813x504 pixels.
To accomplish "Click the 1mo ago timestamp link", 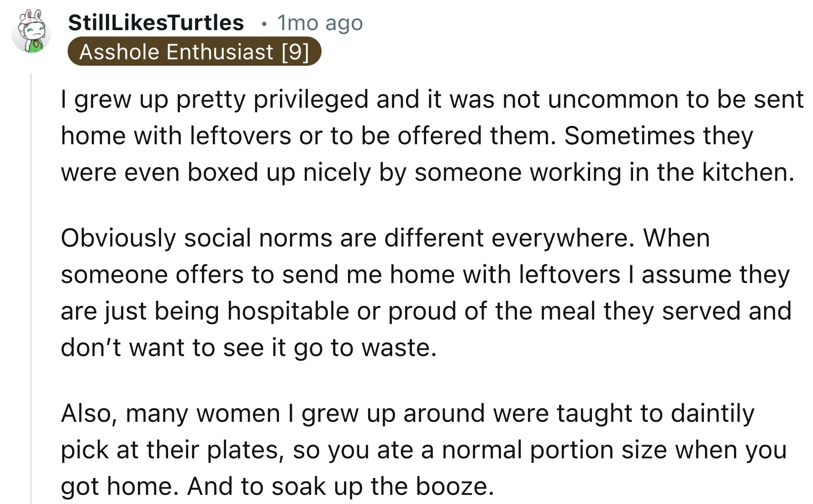I will 319,23.
